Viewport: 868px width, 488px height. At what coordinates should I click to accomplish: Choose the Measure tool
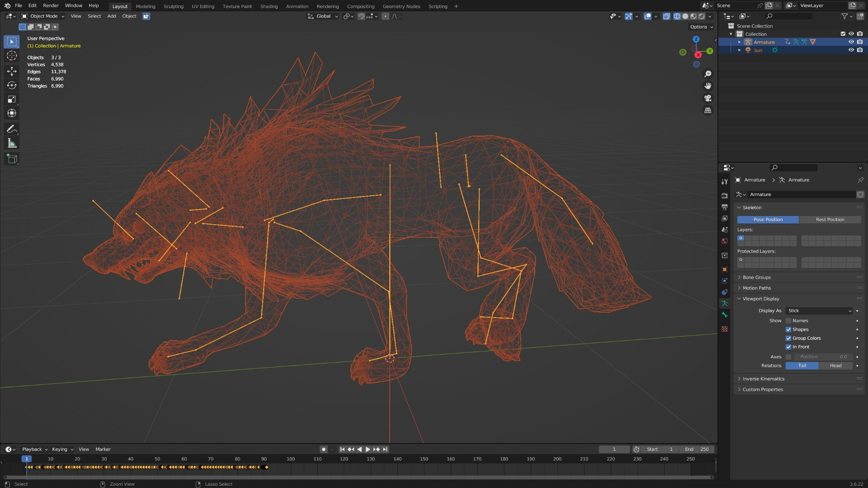(12, 143)
